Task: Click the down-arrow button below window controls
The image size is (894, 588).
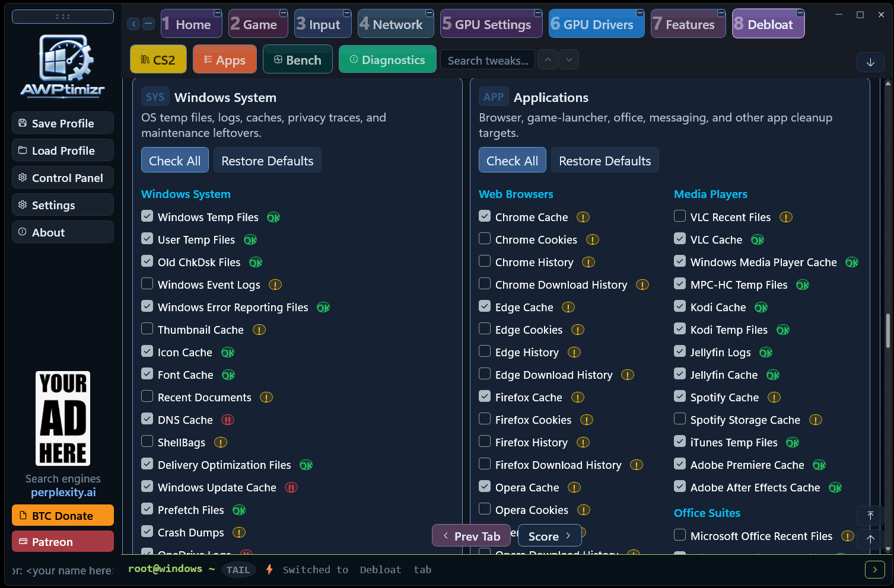Action: click(871, 62)
